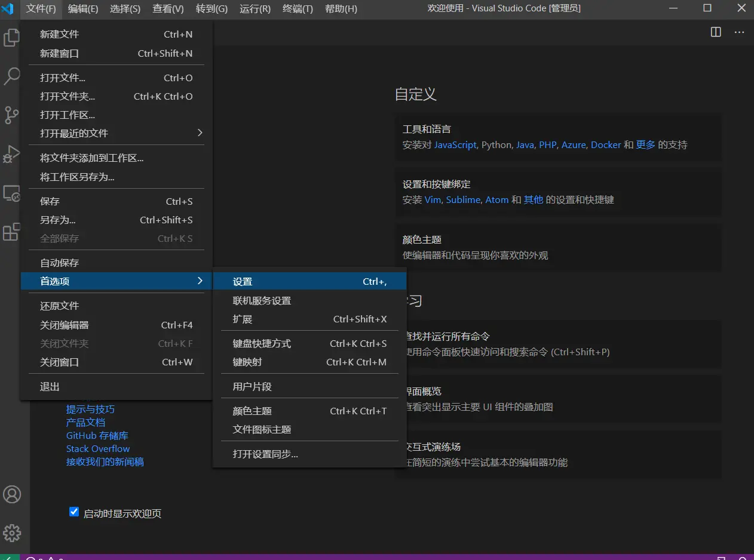Screen dimensions: 754x560
Task: Click the Atom keybinding link
Action: 497,200
